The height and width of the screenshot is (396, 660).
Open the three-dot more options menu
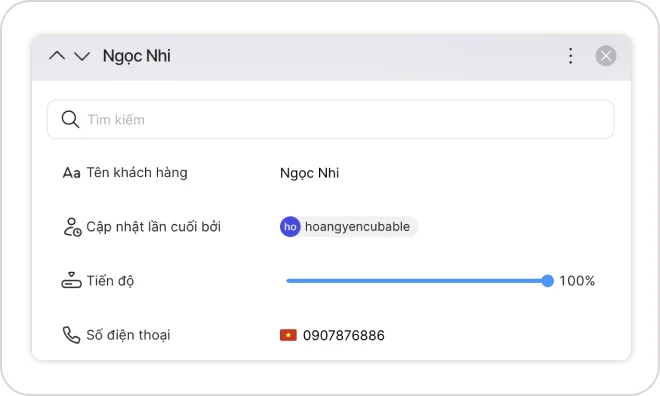(570, 56)
